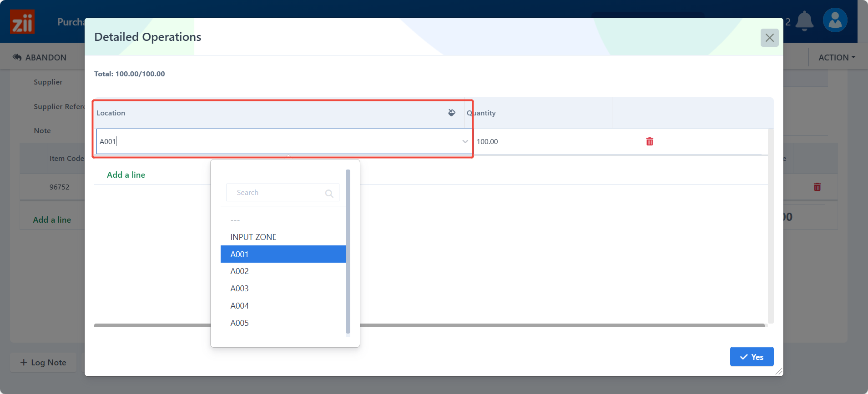Viewport: 868px width, 394px height.
Task: Click the search magnifier icon in dropdown
Action: pyautogui.click(x=329, y=193)
